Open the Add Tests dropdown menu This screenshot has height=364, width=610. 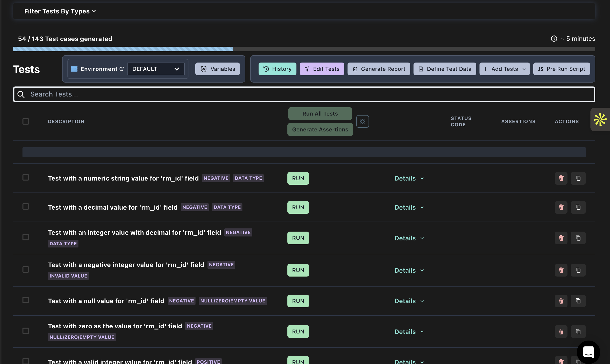click(504, 69)
